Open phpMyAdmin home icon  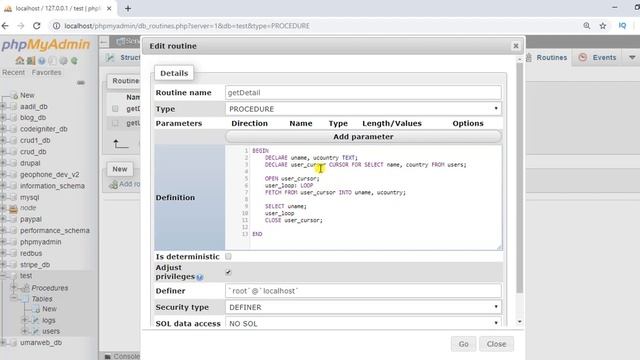(20, 61)
